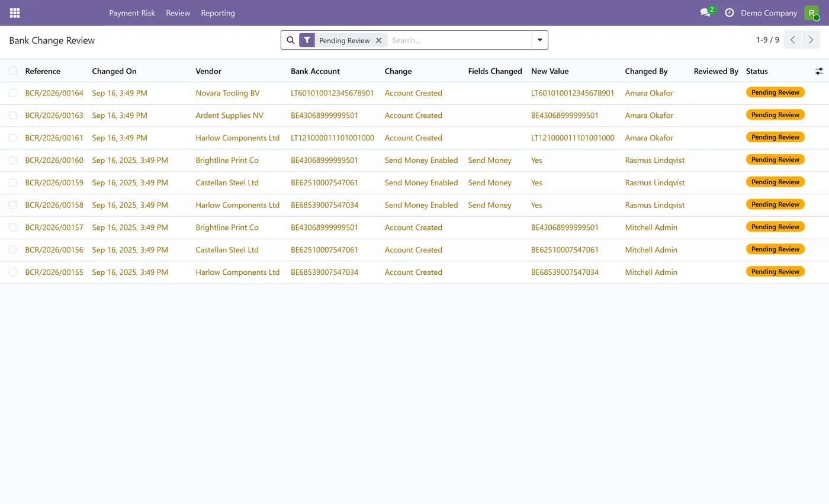Viewport: 829px width, 504px height.
Task: Go to the next page arrow
Action: tap(811, 40)
